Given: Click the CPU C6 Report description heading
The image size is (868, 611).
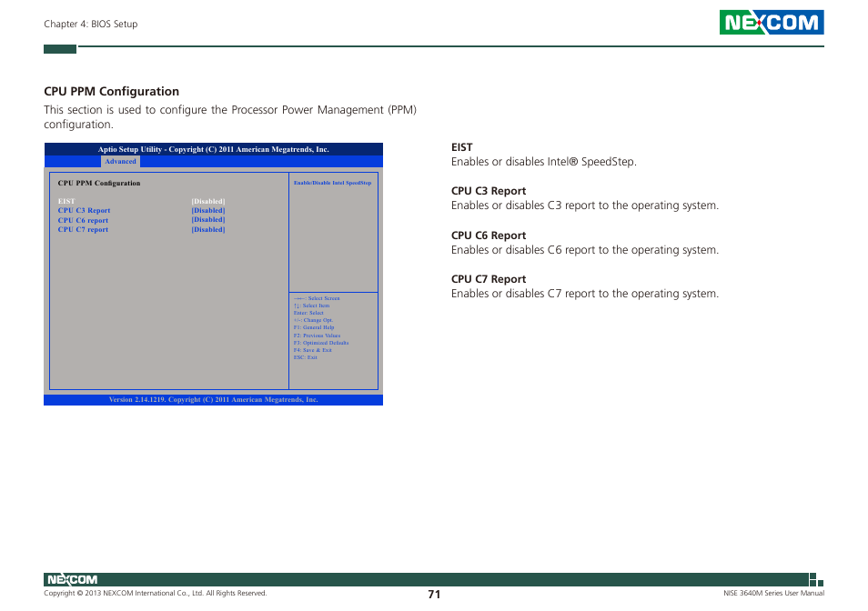Looking at the screenshot, I should click(489, 235).
